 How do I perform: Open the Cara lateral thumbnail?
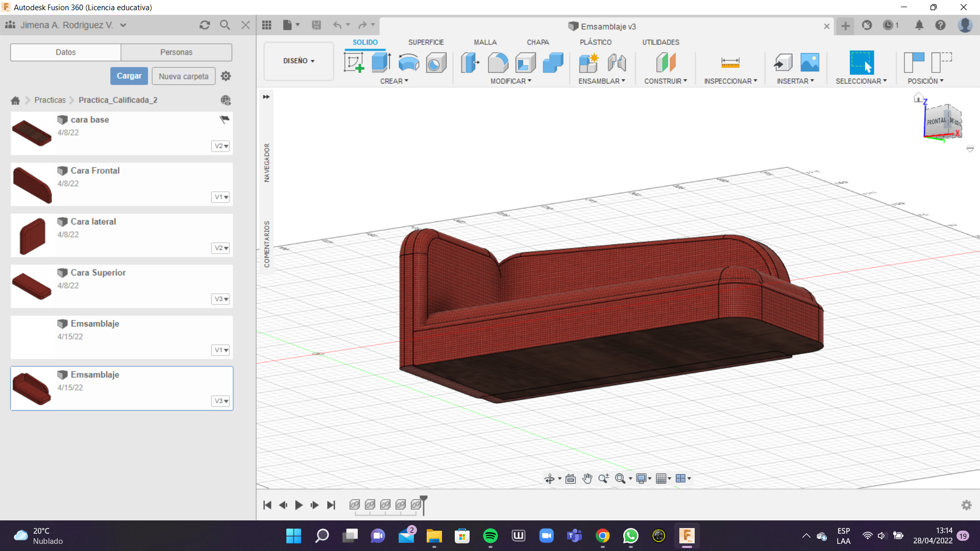tap(32, 235)
